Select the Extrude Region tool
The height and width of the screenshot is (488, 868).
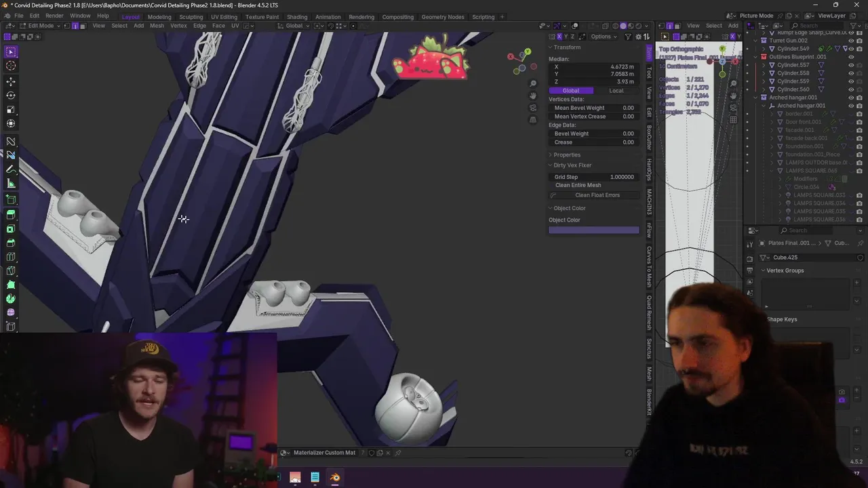(11, 214)
